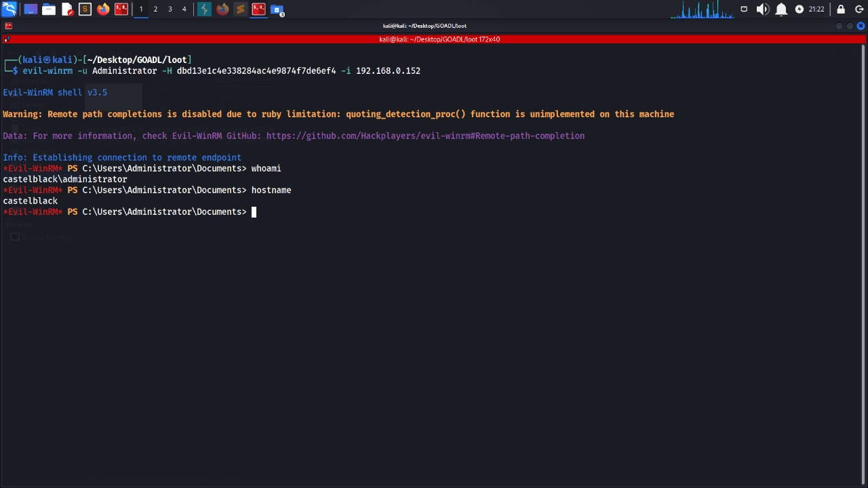Click the terminal's right-edge scrollbar
This screenshot has width=868, height=488.
(864, 264)
